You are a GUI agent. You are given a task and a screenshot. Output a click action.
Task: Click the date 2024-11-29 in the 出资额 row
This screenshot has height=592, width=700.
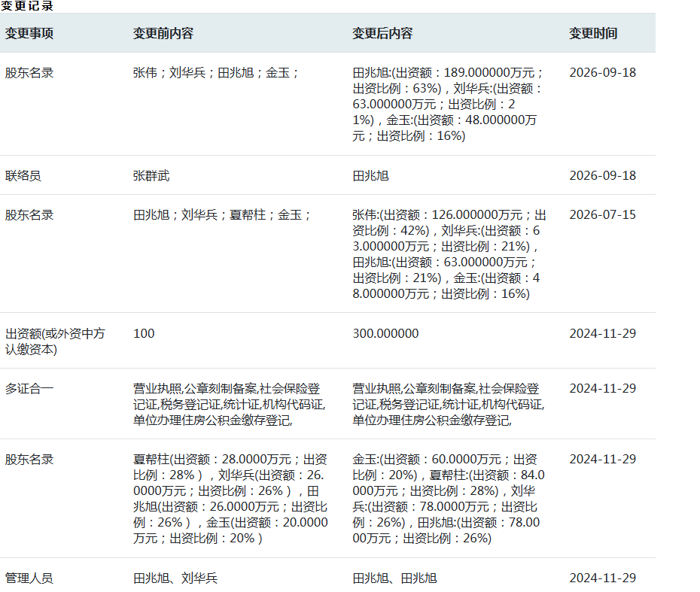pos(603,334)
